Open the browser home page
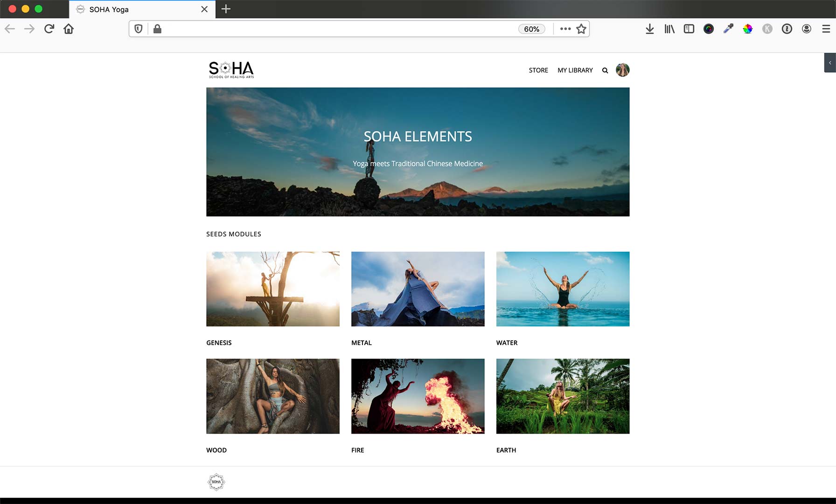836x504 pixels. pos(69,29)
